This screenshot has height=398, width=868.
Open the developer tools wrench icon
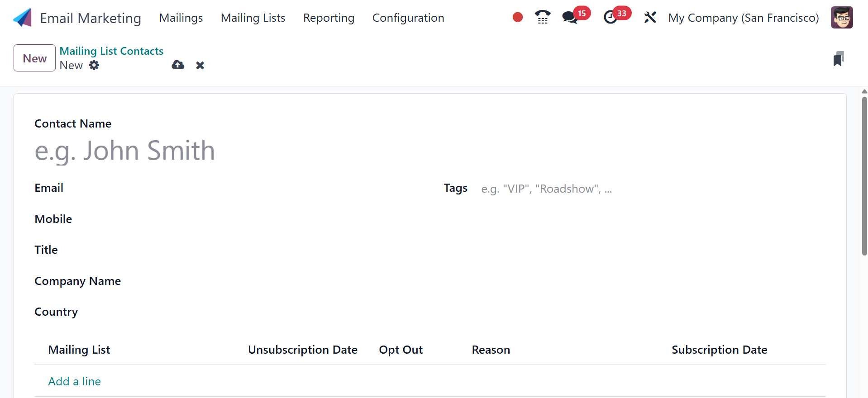tap(650, 18)
